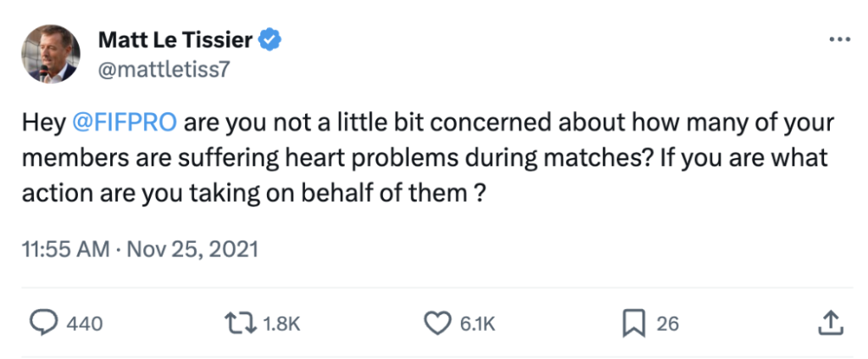Image resolution: width=868 pixels, height=359 pixels.
Task: Click the 11:55 AM timestamp
Action: pos(65,250)
